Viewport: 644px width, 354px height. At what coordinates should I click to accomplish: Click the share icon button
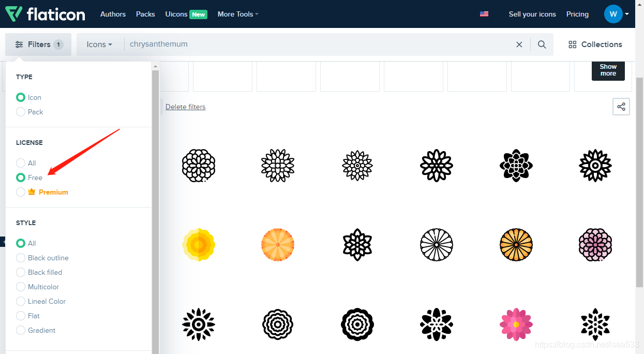pyautogui.click(x=621, y=107)
